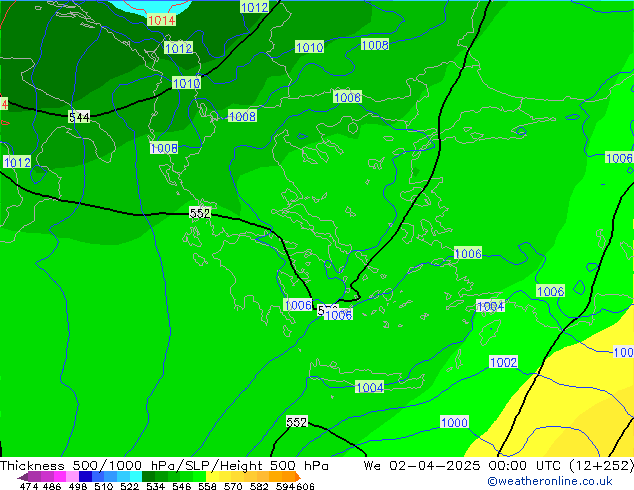Select the 544 height contour label
The height and width of the screenshot is (490, 634).
click(x=79, y=118)
